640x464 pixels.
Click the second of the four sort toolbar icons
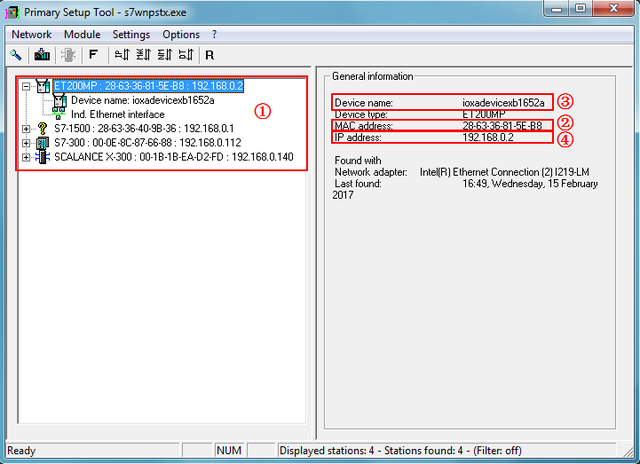(x=143, y=55)
